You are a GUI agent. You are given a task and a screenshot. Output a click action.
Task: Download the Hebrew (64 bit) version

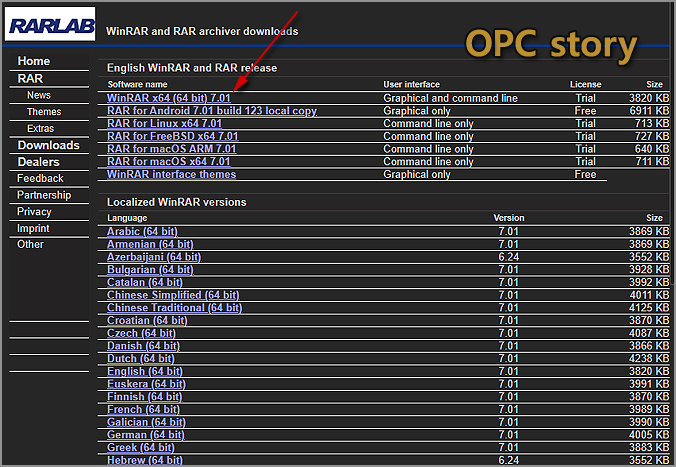[145, 460]
